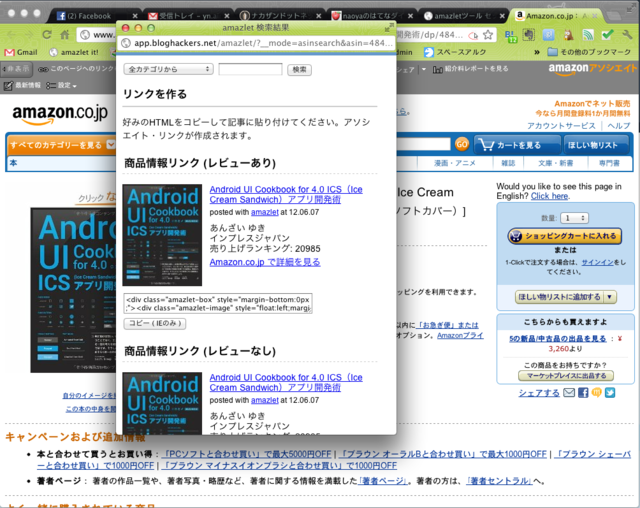Share via the Facebook icon
The width and height of the screenshot is (640, 508).
(x=583, y=393)
